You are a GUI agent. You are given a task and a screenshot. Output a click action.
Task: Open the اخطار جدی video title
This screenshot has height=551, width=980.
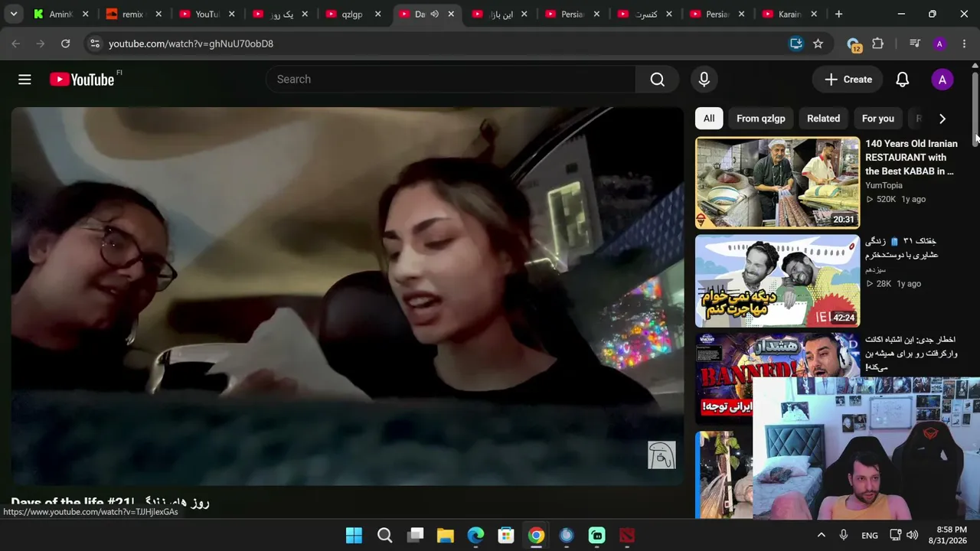tap(911, 354)
